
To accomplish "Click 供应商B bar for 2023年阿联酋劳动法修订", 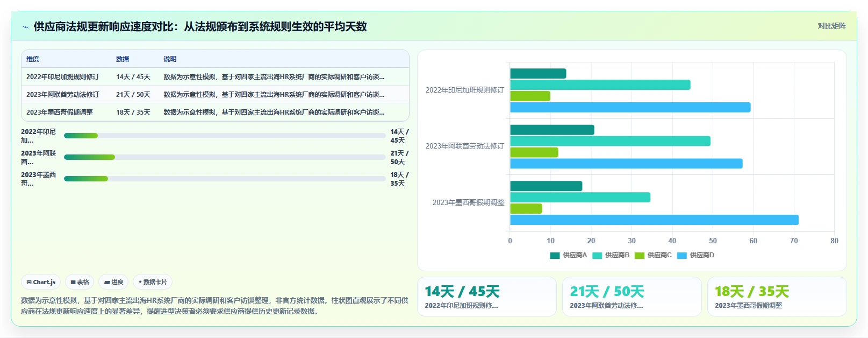I will tap(610, 141).
